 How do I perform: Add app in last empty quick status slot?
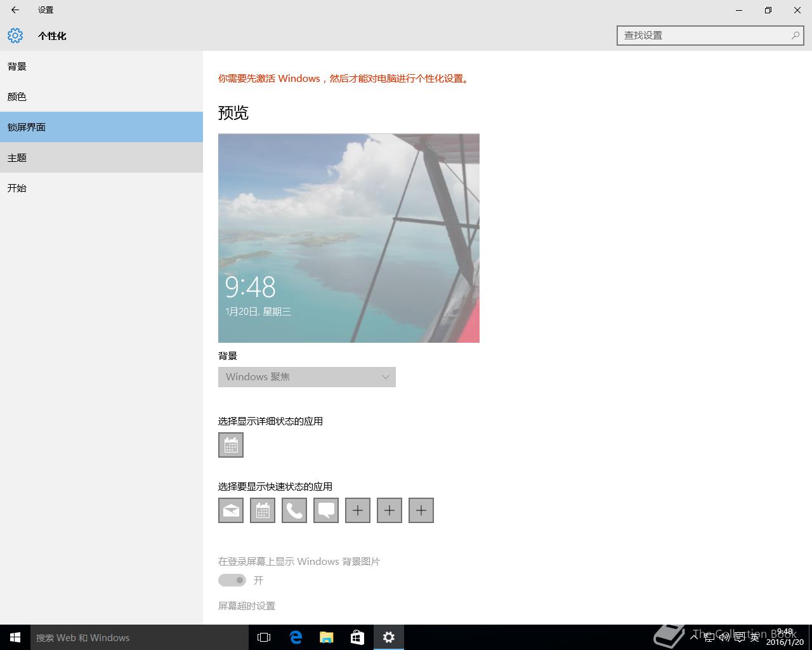tap(421, 510)
